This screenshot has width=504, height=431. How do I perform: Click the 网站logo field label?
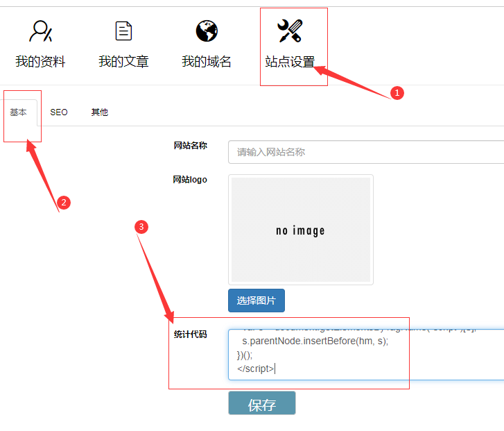[x=190, y=180]
